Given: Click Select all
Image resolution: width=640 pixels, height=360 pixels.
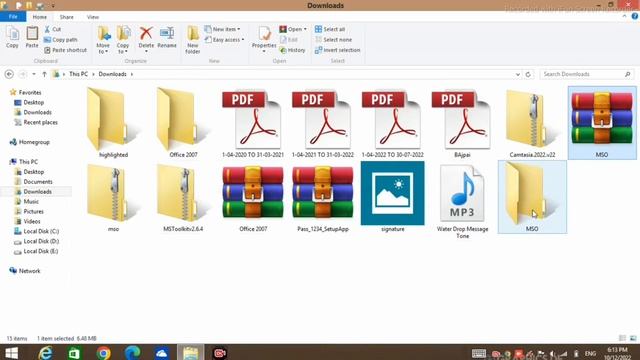Looking at the screenshot, I should [x=330, y=29].
